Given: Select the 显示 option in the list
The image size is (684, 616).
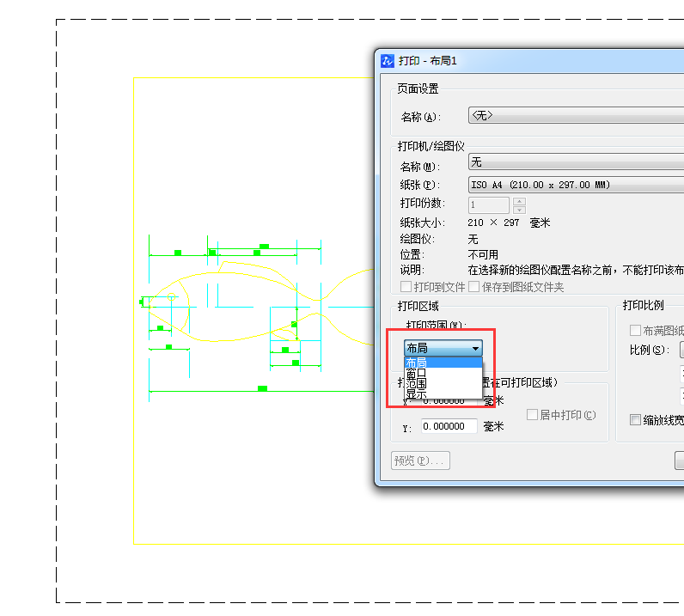Looking at the screenshot, I should (443, 393).
